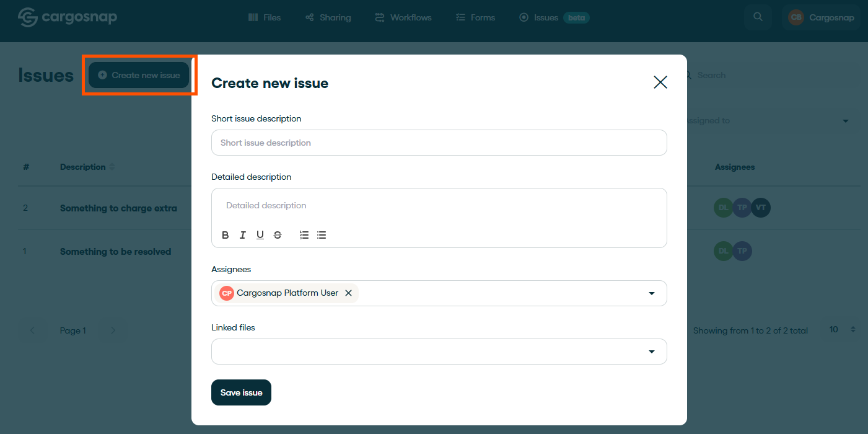The image size is (868, 434).
Task: Toggle bold formatting in editor
Action: pos(226,235)
